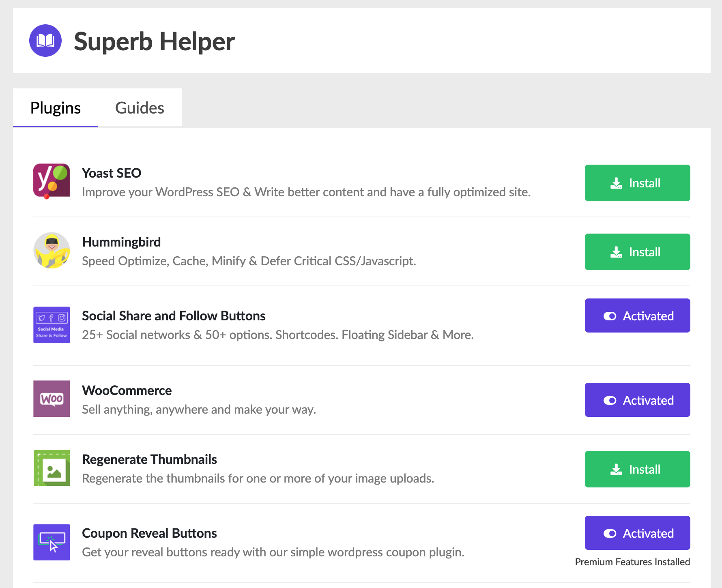Viewport: 722px width, 588px height.
Task: Click the Yoast SEO description text
Action: coord(306,192)
